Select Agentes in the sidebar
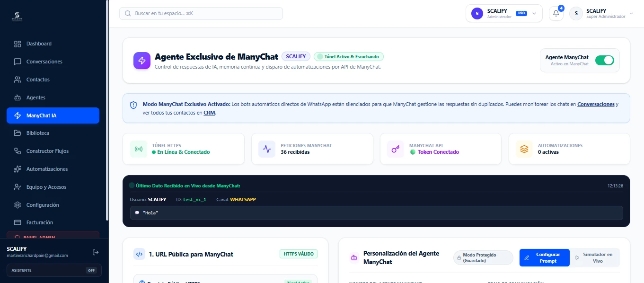This screenshot has height=283, width=644. (x=53, y=97)
